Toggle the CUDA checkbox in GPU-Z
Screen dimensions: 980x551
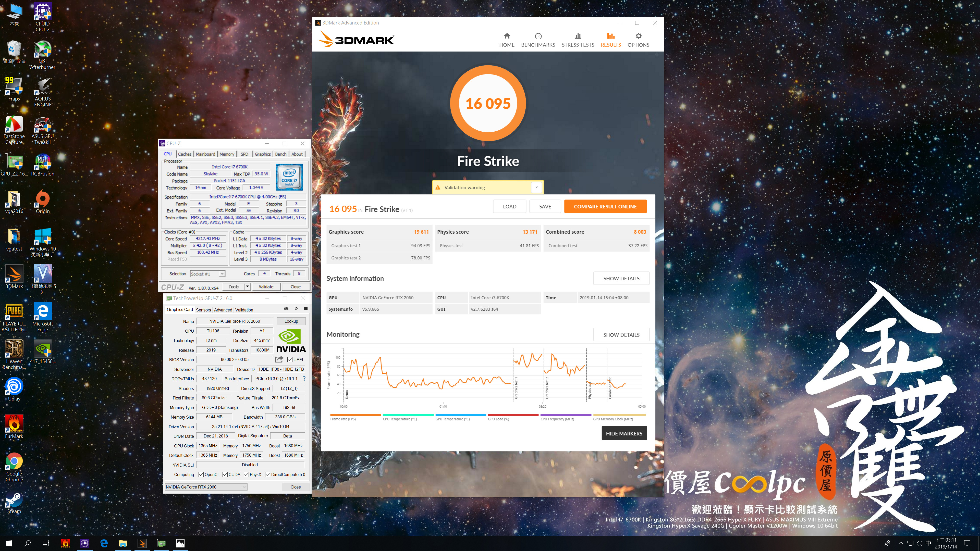[225, 474]
